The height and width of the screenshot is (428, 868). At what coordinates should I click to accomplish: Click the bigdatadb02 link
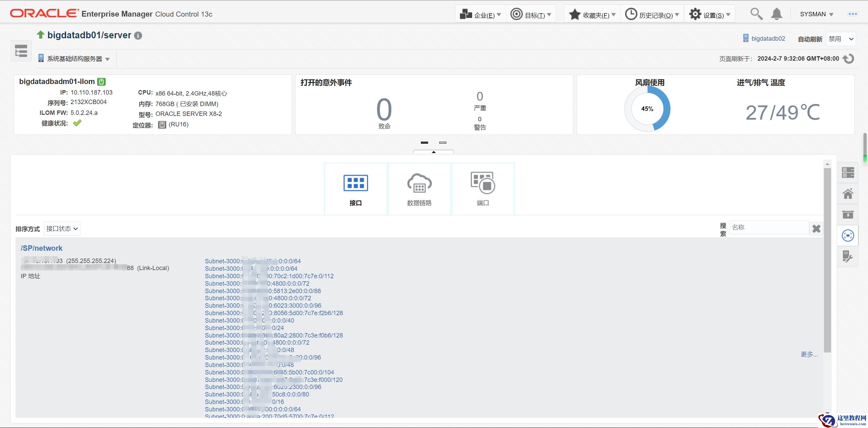(x=768, y=39)
